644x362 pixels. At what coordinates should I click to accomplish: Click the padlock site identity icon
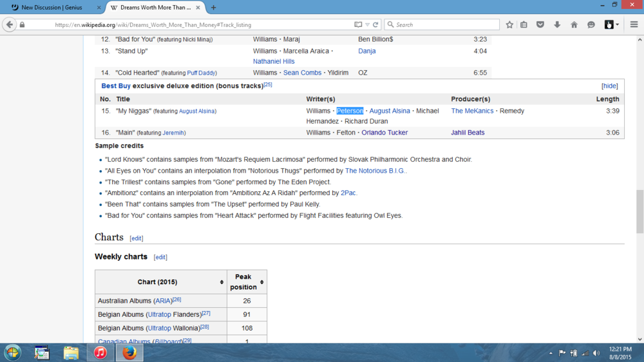(22, 24)
